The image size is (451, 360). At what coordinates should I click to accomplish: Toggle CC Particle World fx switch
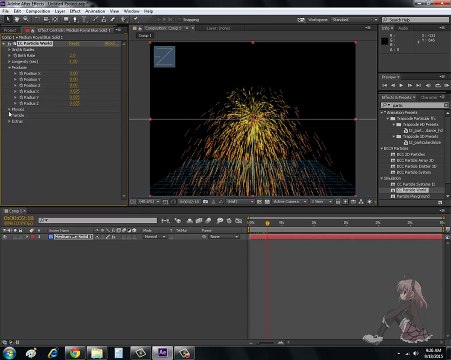10,44
